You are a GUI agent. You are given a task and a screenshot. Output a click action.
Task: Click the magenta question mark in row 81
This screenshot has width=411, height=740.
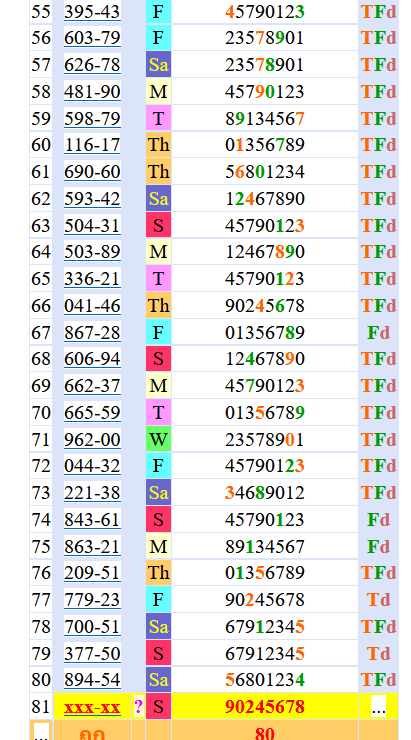(138, 707)
